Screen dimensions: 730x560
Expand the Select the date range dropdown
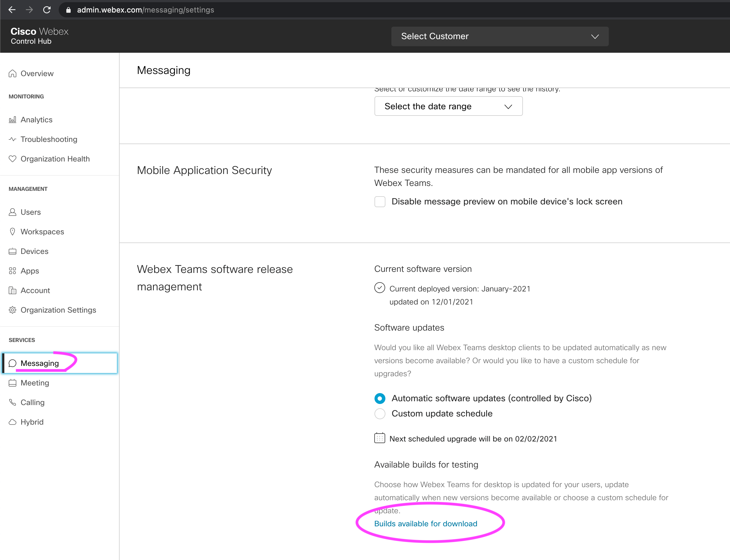click(x=448, y=106)
